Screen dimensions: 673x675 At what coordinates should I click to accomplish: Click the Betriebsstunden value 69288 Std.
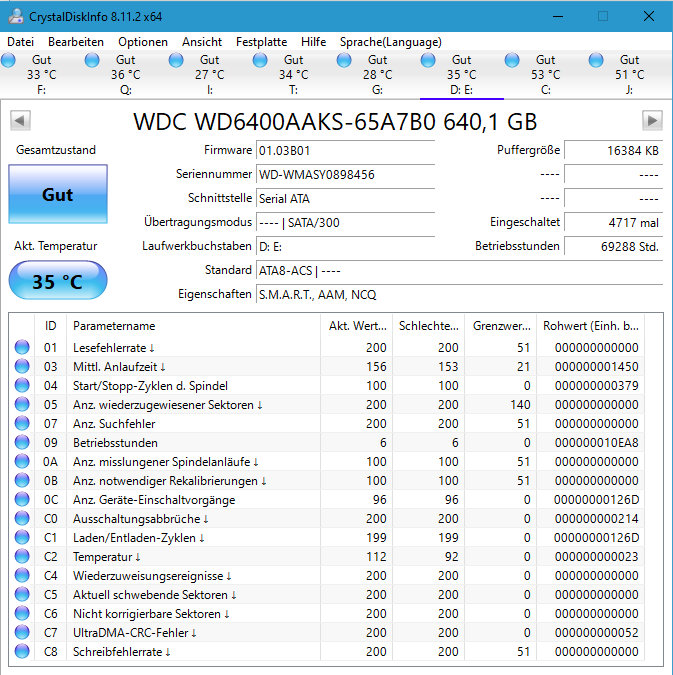pyautogui.click(x=614, y=247)
